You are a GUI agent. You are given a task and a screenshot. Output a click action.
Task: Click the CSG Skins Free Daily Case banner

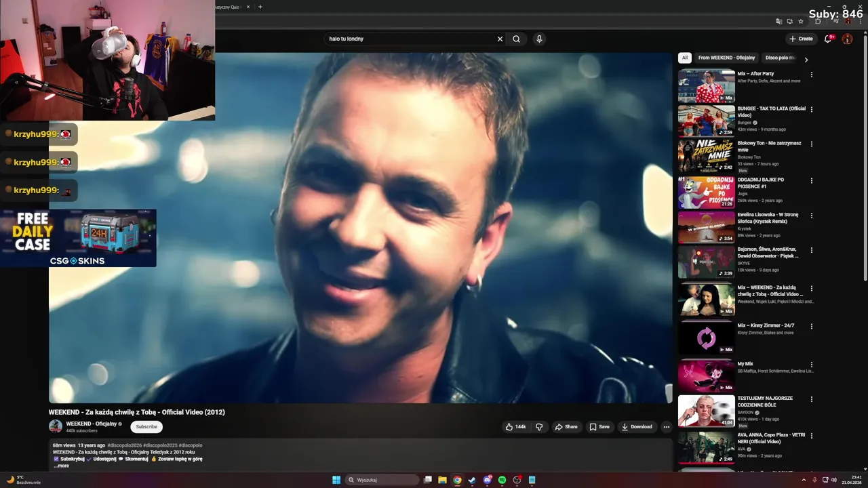(x=78, y=238)
